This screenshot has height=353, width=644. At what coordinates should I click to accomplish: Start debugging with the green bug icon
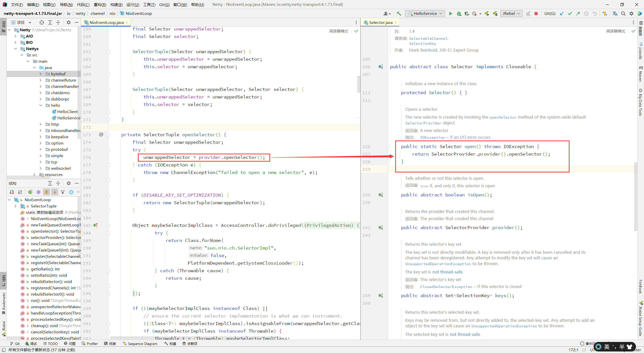459,14
